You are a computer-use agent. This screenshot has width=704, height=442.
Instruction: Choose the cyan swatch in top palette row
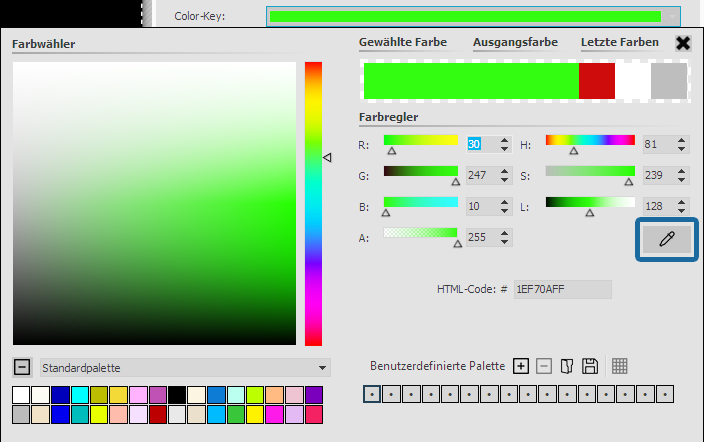(80, 395)
